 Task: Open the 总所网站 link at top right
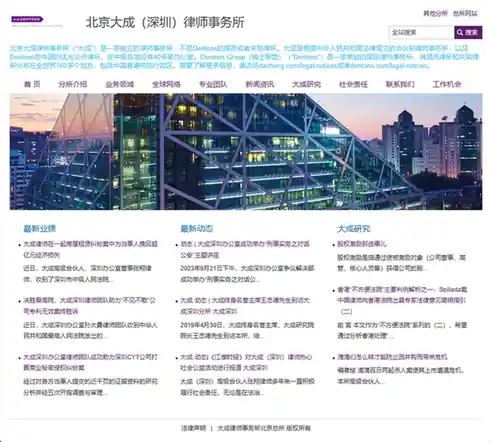point(465,14)
